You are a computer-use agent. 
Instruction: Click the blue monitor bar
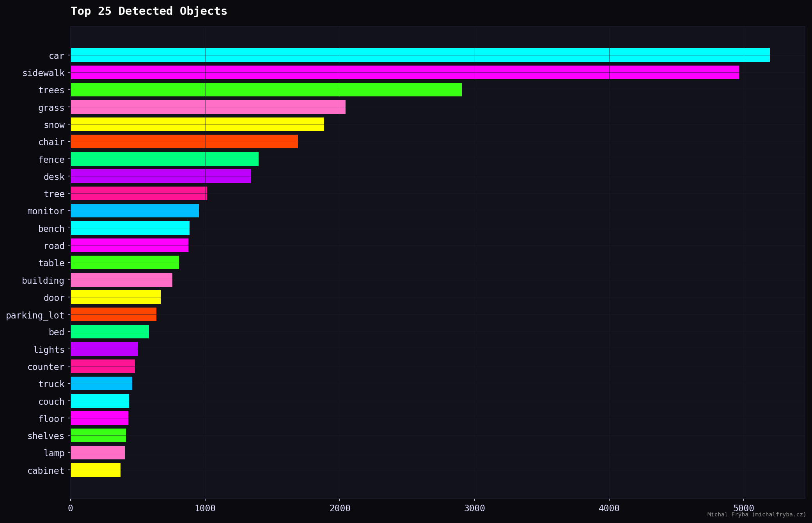pos(135,211)
